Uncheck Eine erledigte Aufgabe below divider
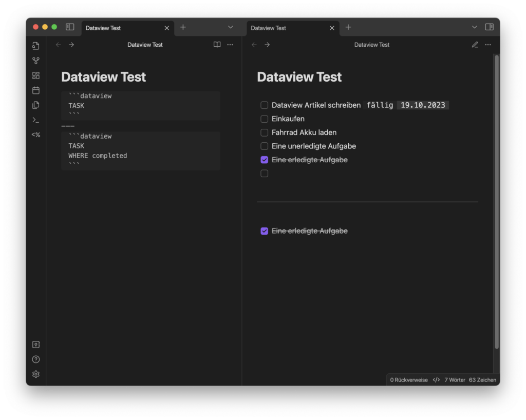Screen dimensions: 526x420 [x=265, y=231]
